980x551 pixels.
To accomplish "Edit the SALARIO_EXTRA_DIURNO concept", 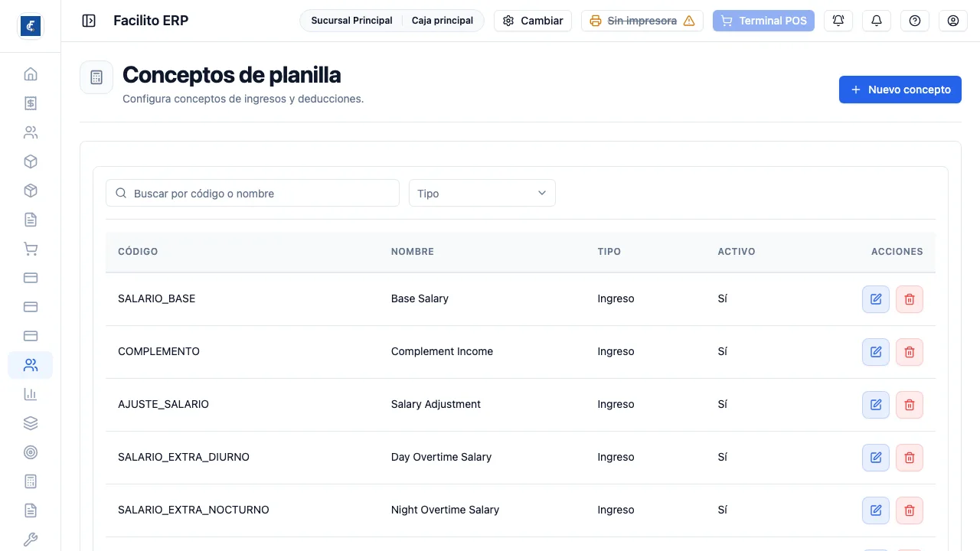I will pyautogui.click(x=876, y=458).
